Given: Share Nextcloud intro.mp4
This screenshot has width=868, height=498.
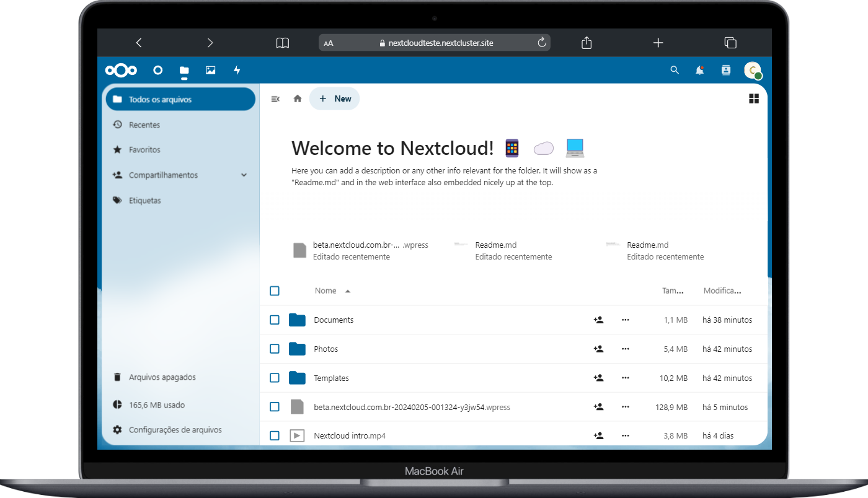Looking at the screenshot, I should pyautogui.click(x=598, y=436).
